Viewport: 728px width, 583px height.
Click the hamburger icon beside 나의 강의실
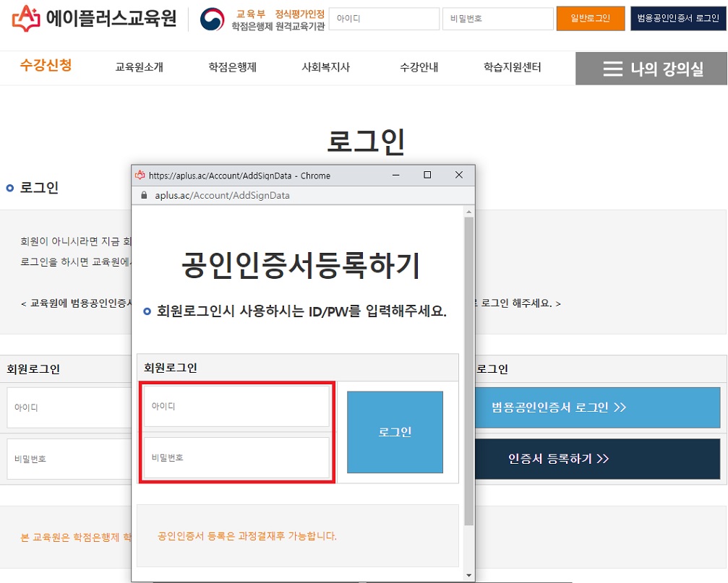(x=613, y=69)
